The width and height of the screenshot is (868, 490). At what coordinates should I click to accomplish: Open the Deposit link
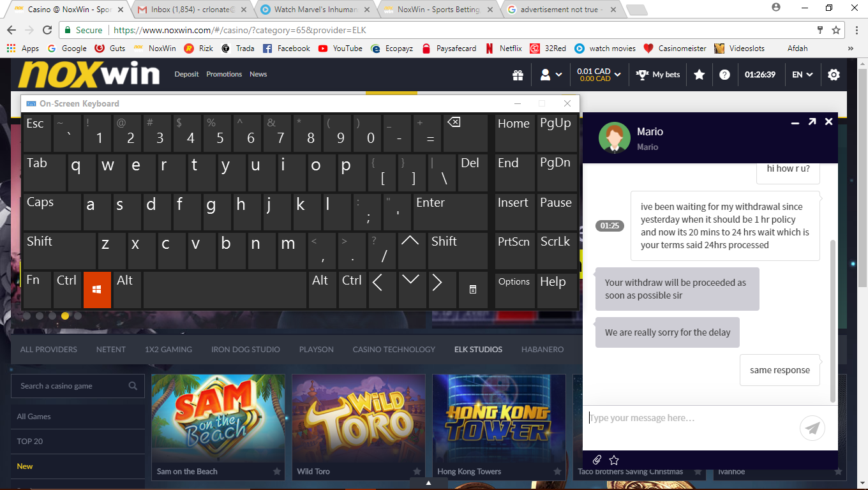(x=187, y=74)
